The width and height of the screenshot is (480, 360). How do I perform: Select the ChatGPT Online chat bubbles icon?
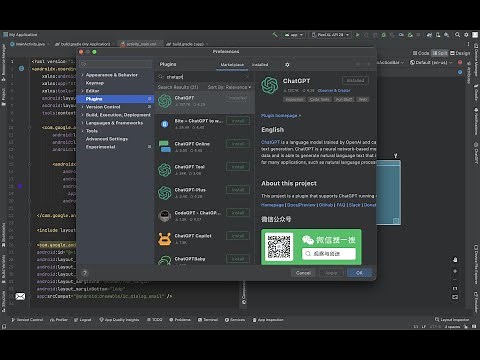165,147
